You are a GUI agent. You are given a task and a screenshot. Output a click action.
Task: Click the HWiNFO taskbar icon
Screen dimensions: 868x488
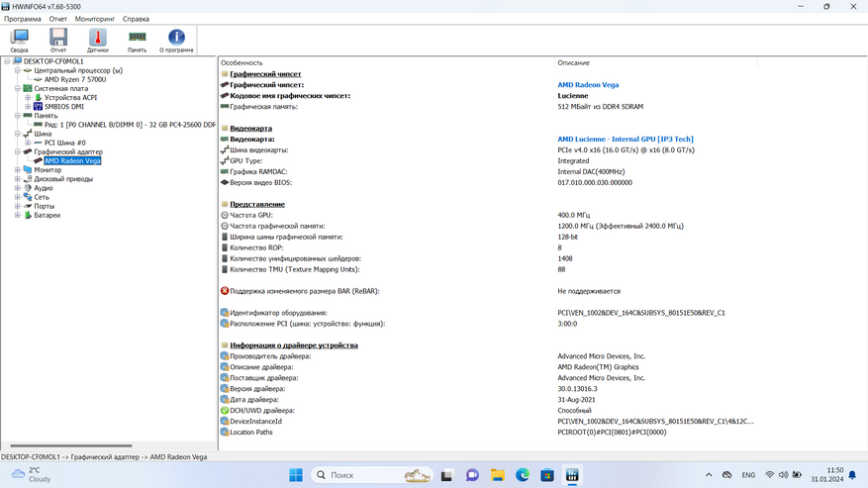point(572,475)
